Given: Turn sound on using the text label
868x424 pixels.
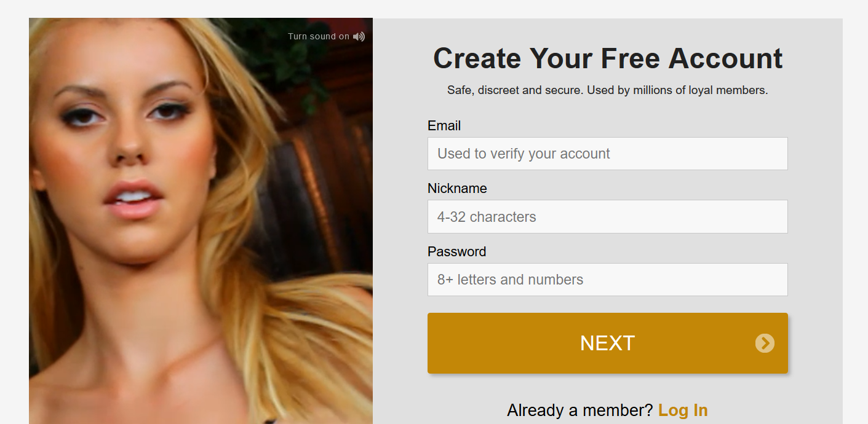Looking at the screenshot, I should pos(319,36).
